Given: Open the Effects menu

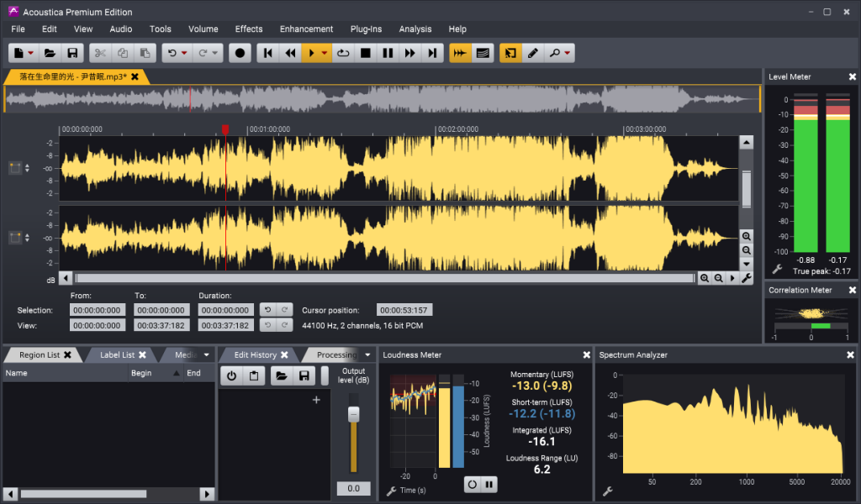Looking at the screenshot, I should click(249, 29).
